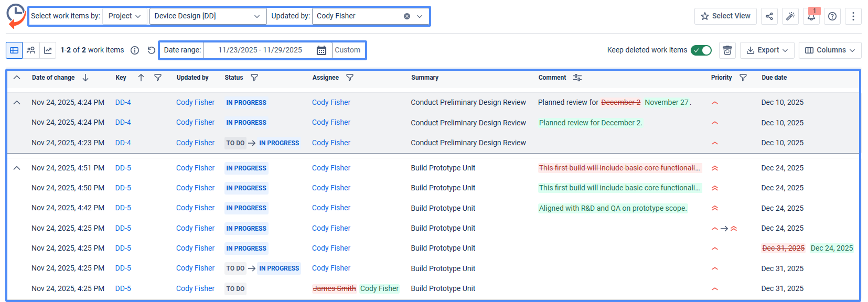This screenshot has height=302, width=868.
Task: Open the Columns dropdown
Action: pyautogui.click(x=830, y=50)
